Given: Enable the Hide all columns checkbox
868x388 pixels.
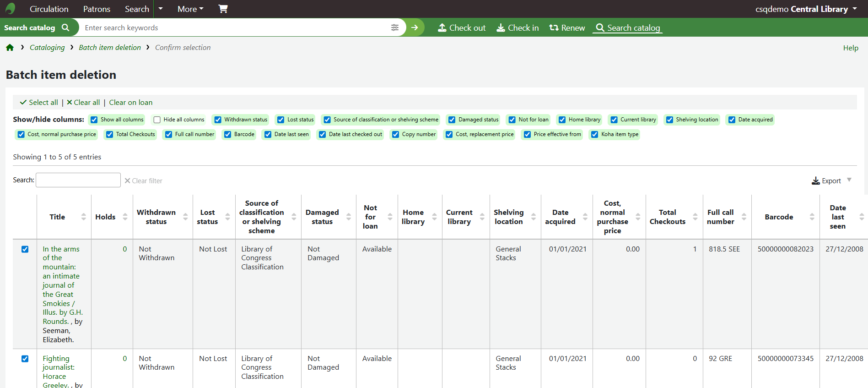Looking at the screenshot, I should (x=157, y=120).
